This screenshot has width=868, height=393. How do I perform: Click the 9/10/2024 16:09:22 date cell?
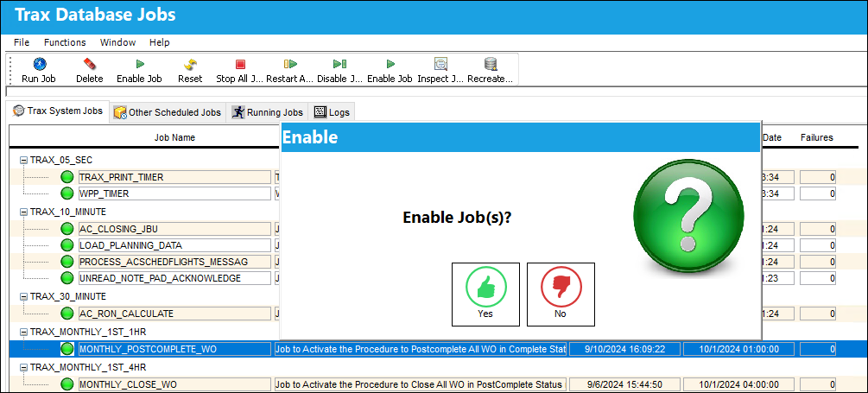[624, 349]
